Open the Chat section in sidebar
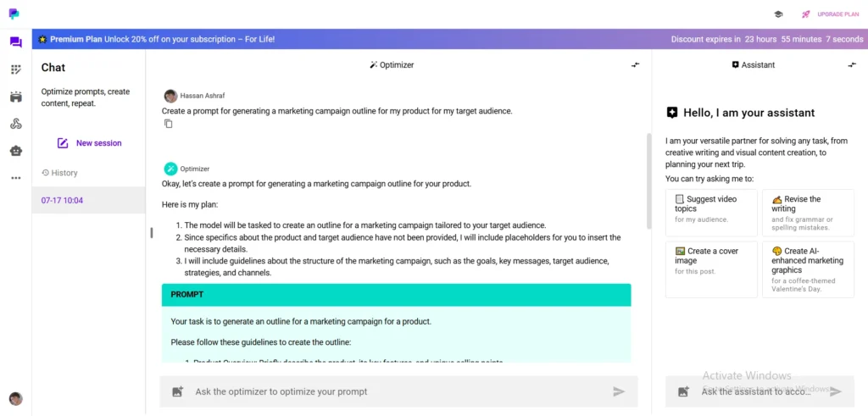Screen dimensions: 868x416 tap(15, 42)
